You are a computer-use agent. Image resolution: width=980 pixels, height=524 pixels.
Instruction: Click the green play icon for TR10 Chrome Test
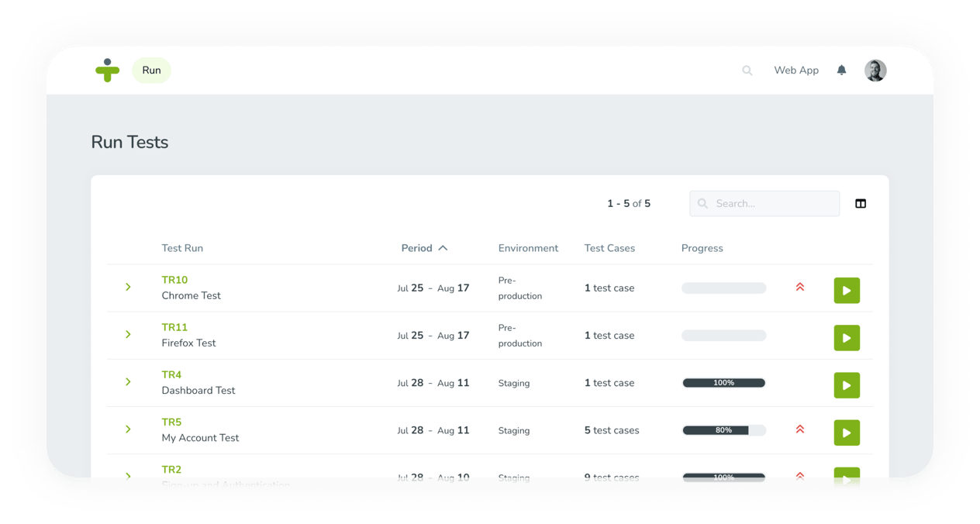pyautogui.click(x=847, y=290)
